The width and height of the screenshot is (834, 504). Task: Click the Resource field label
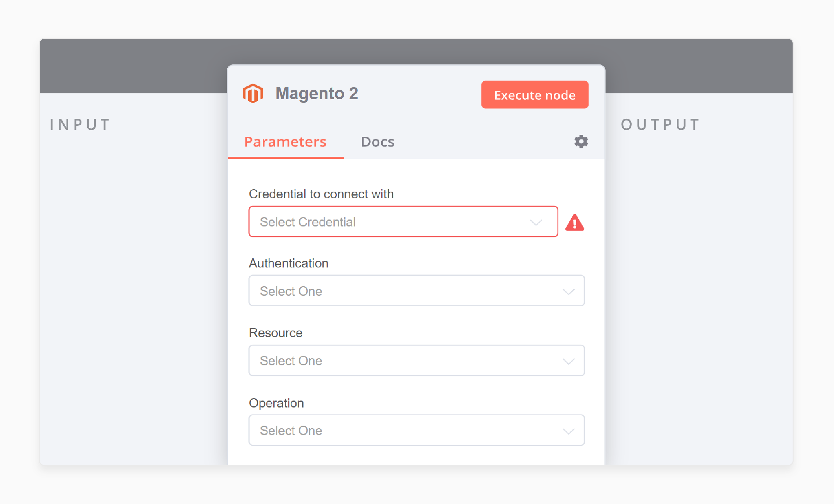[276, 333]
